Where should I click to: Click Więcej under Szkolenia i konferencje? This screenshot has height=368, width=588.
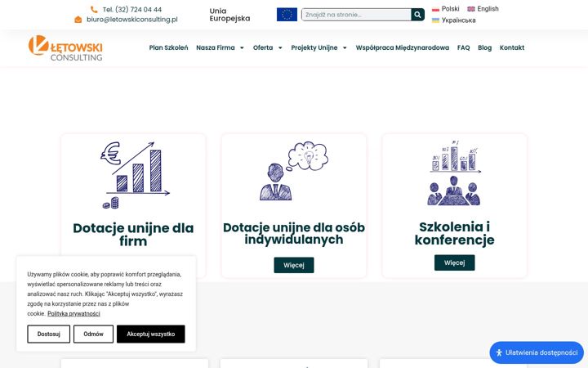(x=454, y=263)
